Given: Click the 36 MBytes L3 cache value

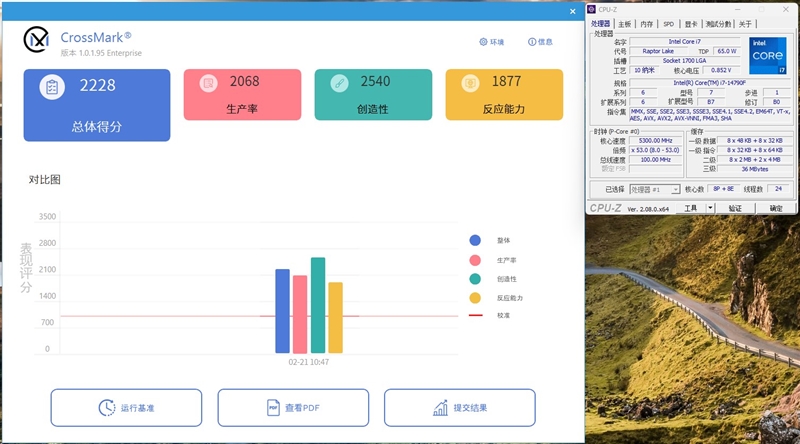Looking at the screenshot, I should 755,169.
